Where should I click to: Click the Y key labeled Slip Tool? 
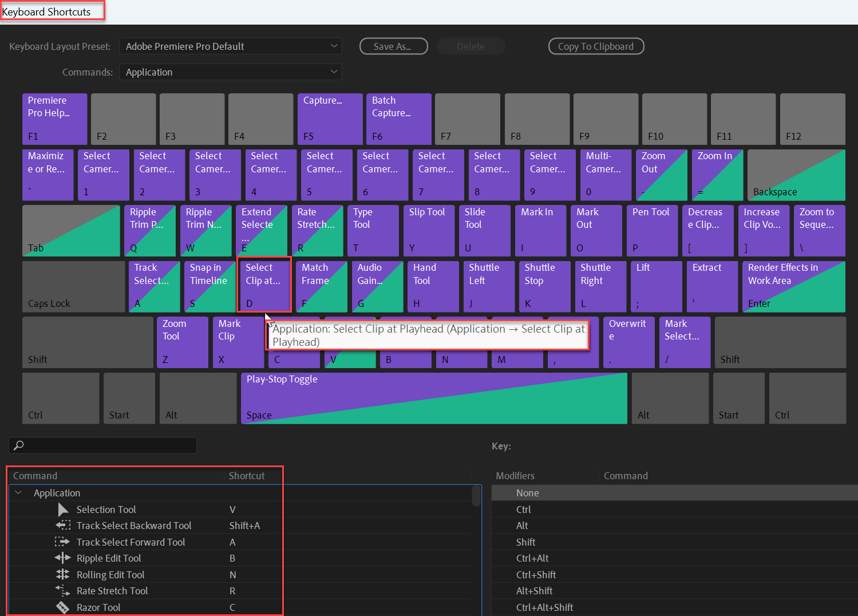tap(429, 231)
